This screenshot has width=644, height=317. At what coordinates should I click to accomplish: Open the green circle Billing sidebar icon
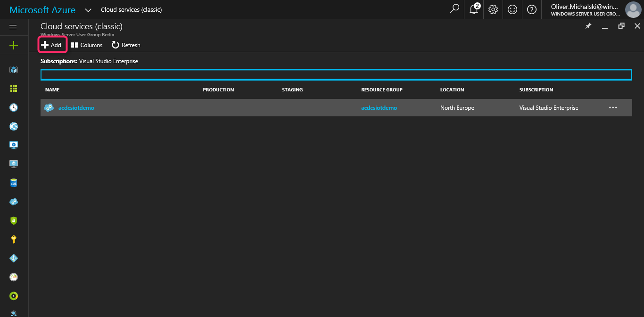point(14,296)
